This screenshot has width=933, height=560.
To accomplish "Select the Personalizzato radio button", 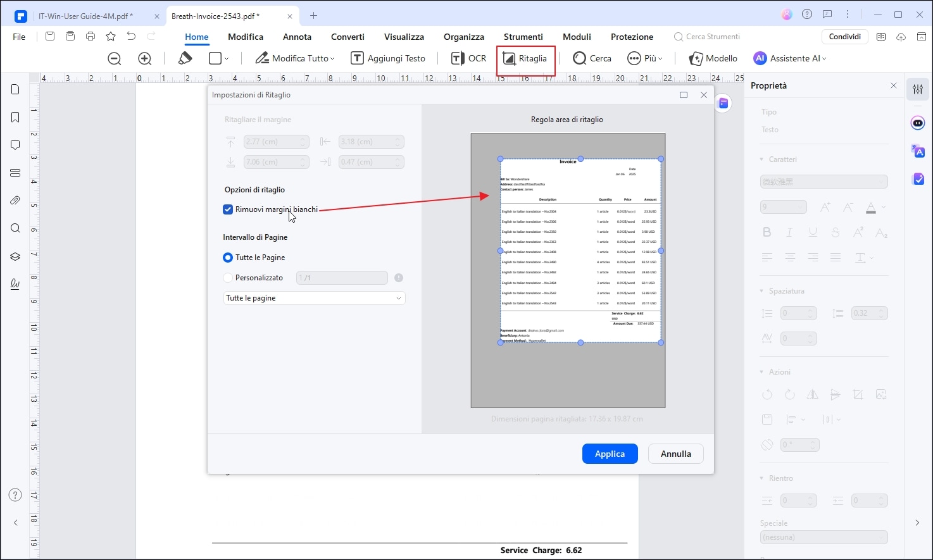I will [x=228, y=278].
